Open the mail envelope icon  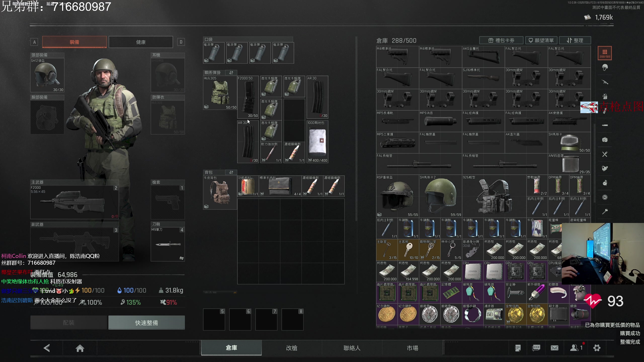tap(554, 348)
